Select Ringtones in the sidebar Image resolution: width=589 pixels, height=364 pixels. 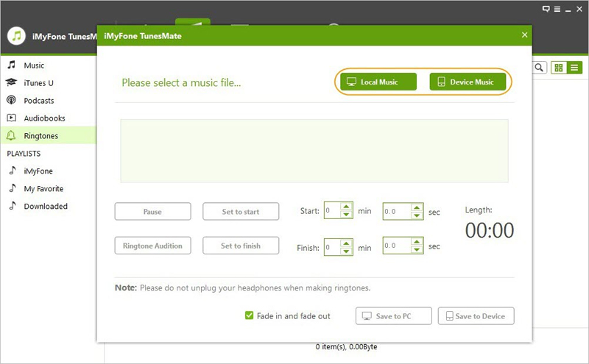tap(48, 135)
